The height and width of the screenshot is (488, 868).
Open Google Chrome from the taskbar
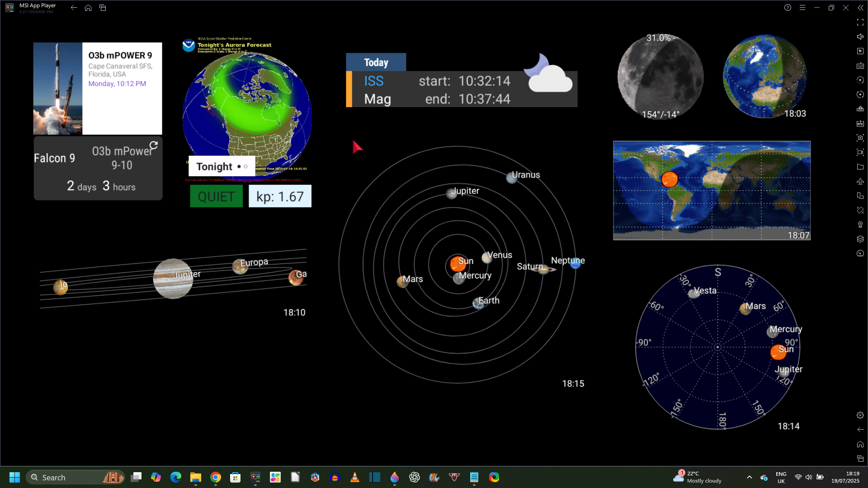[216, 477]
